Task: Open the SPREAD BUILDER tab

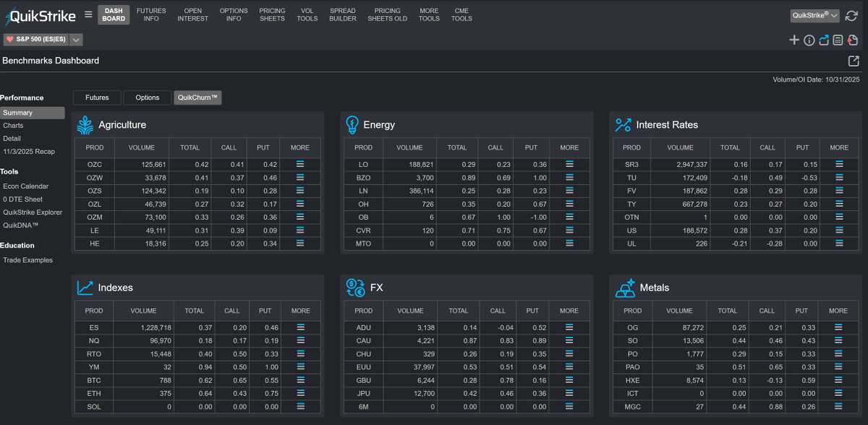Action: [x=342, y=14]
